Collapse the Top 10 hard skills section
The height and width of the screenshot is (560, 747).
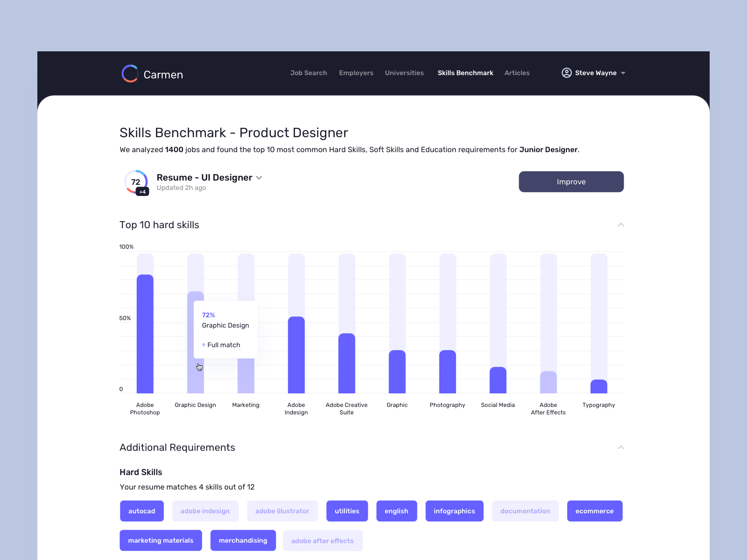621,224
